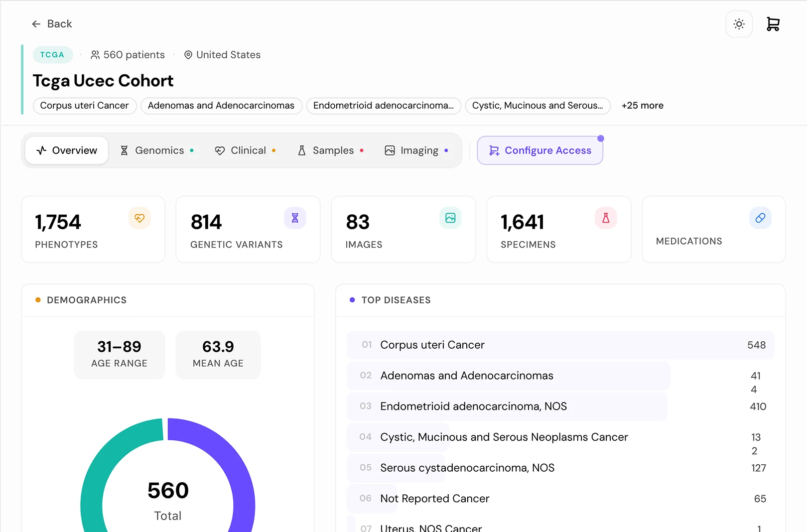Click the 31–89 Age Range box
This screenshot has height=532, width=807.
point(120,355)
